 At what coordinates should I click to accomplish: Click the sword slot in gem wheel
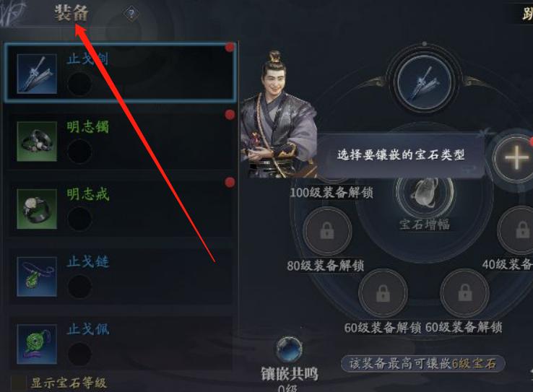(x=425, y=82)
